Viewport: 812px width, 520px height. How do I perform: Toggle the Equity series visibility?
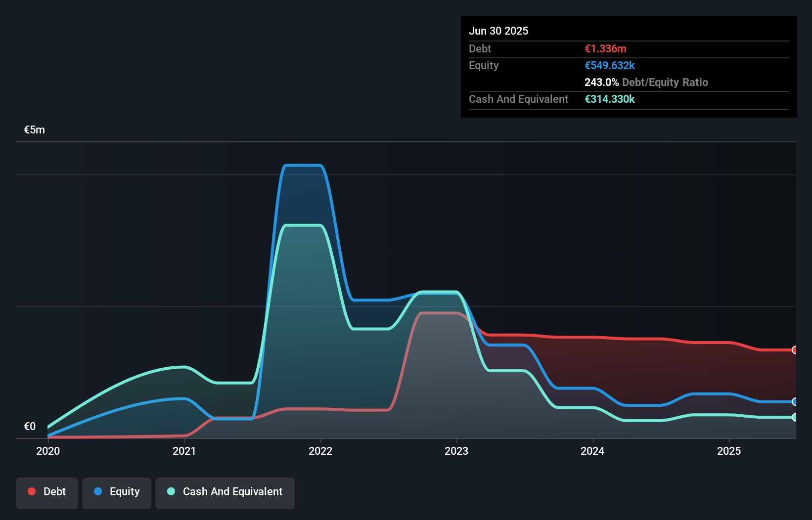pos(116,492)
